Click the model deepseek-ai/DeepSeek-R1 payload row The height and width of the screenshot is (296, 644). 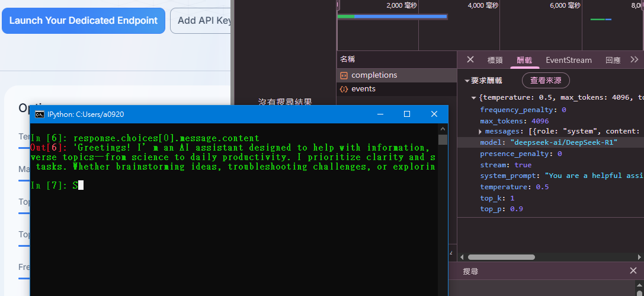(548, 143)
